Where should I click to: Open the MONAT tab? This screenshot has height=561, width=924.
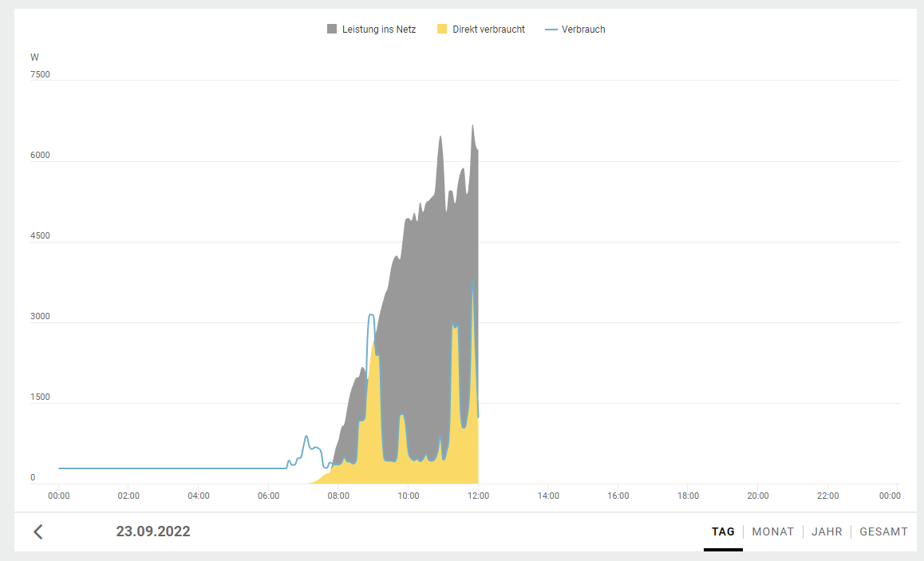tap(772, 531)
